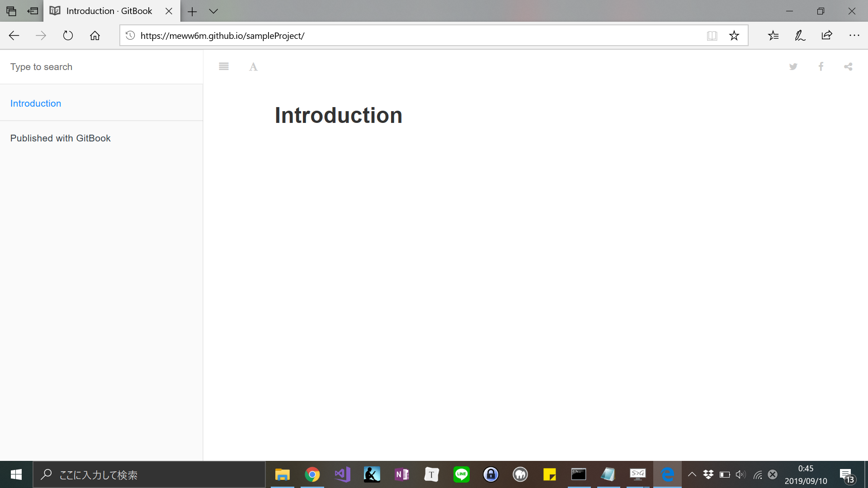
Task: Click the add notes pen icon
Action: point(800,36)
